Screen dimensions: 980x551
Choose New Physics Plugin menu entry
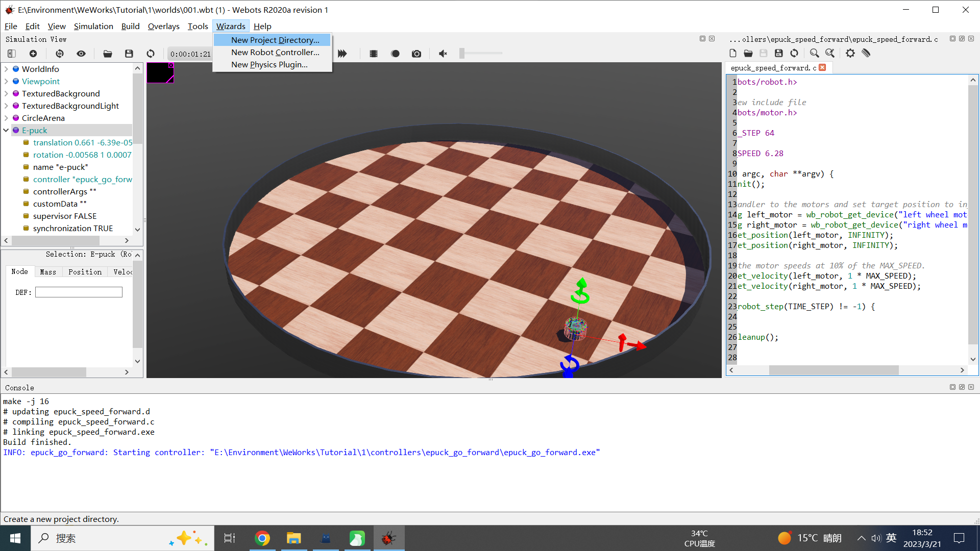click(x=272, y=64)
